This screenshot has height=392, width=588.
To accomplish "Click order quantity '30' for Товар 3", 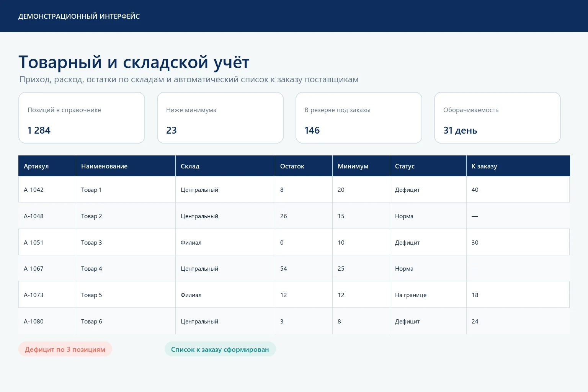I will tap(475, 242).
